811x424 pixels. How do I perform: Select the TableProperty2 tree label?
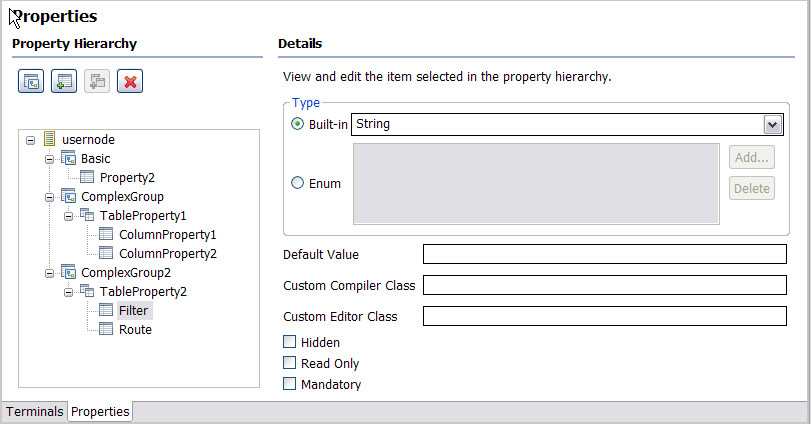pyautogui.click(x=143, y=292)
